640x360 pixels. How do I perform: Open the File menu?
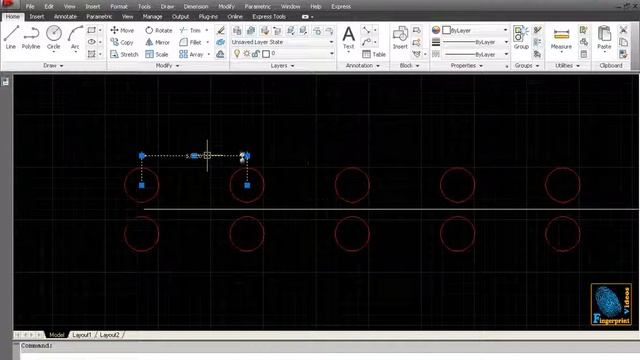click(30, 7)
